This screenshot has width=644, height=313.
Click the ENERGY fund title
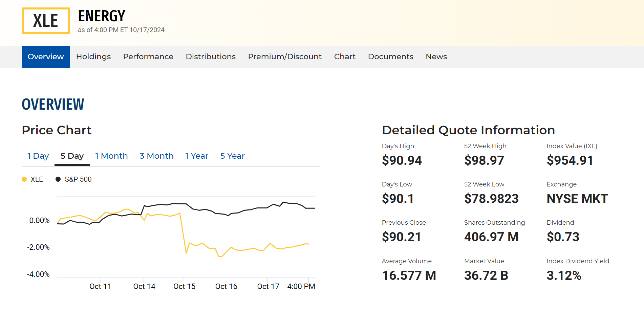coord(102,16)
